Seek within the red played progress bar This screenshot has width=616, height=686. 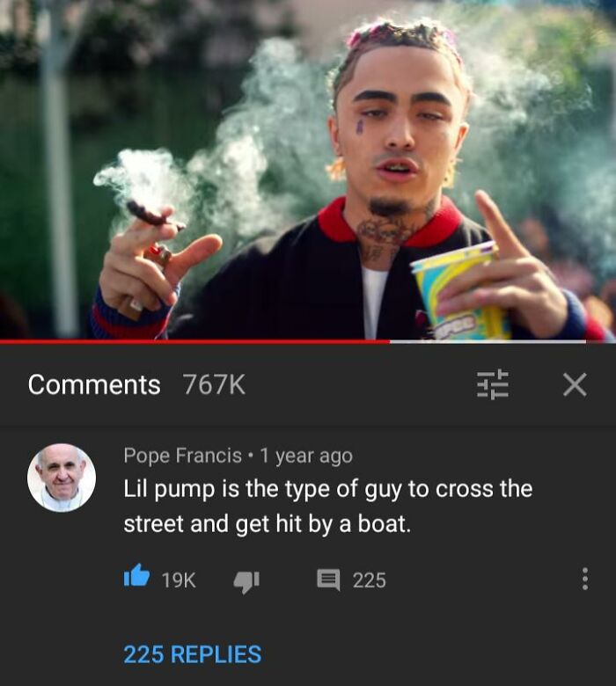194,341
